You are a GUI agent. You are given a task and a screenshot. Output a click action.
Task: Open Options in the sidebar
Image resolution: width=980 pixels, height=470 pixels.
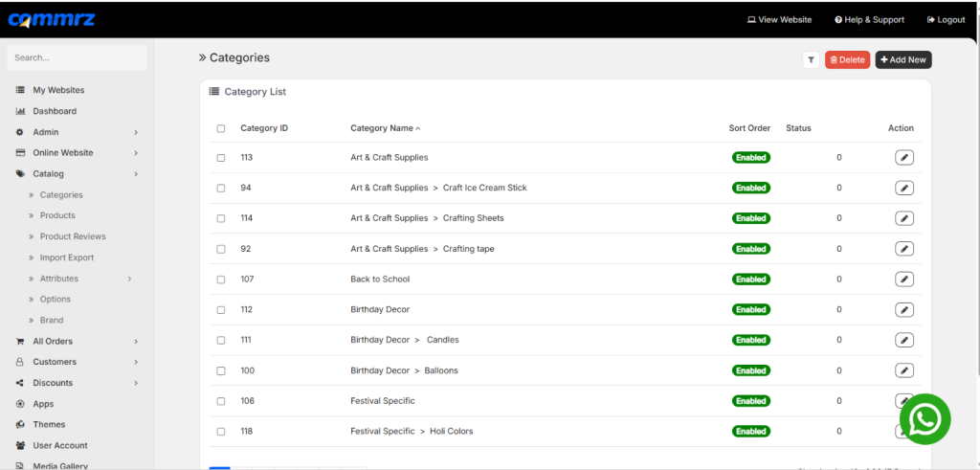[55, 300]
